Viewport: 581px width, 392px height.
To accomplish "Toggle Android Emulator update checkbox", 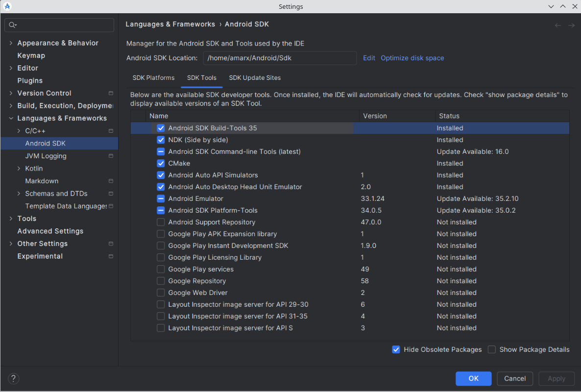I will click(161, 198).
